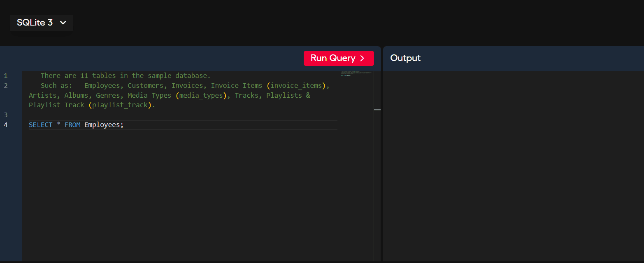Screen dimensions: 644x263
Task: Select line number 1 in the gutter
Action: click(6, 76)
